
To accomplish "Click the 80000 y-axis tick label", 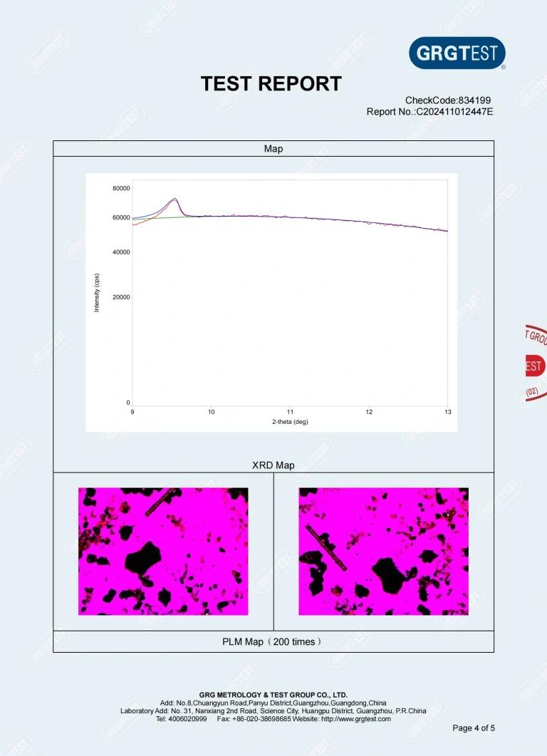I will pyautogui.click(x=121, y=189).
